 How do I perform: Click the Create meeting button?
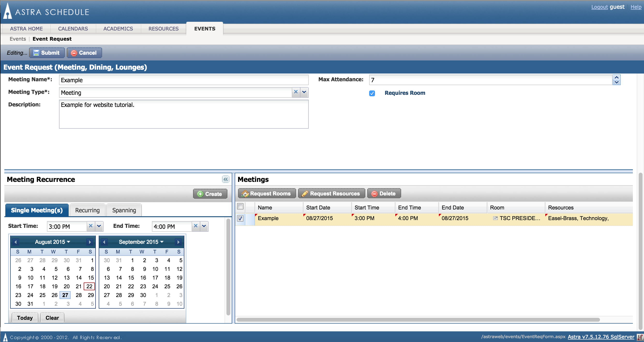(x=210, y=194)
